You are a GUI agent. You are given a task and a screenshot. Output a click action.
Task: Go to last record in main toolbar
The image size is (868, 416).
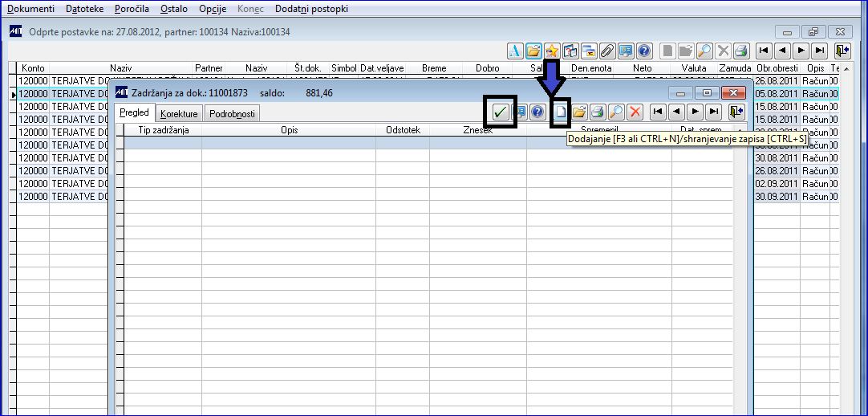tap(821, 51)
